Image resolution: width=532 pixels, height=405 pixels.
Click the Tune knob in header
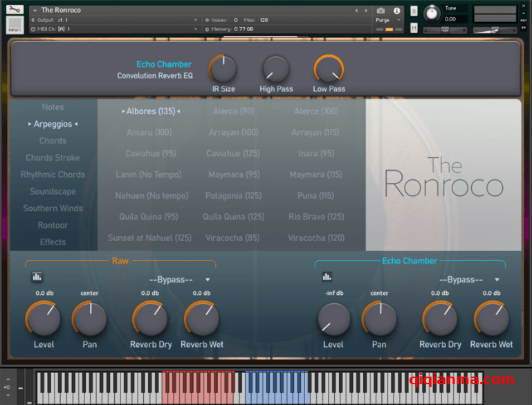[x=432, y=13]
